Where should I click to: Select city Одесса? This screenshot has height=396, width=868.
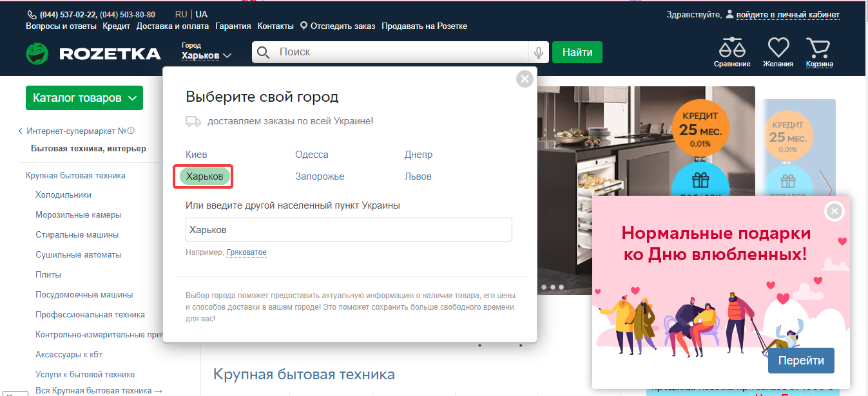click(312, 155)
